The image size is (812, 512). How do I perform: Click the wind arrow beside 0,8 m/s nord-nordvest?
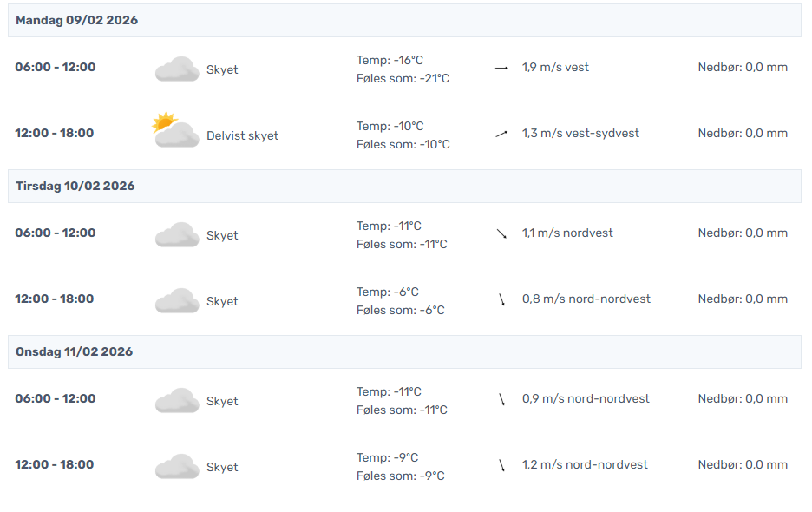(501, 299)
